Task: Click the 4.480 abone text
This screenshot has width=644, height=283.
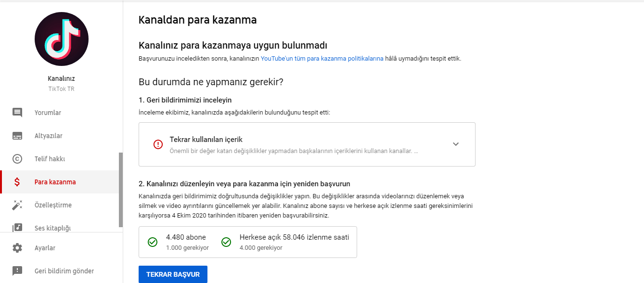Action: (x=186, y=237)
